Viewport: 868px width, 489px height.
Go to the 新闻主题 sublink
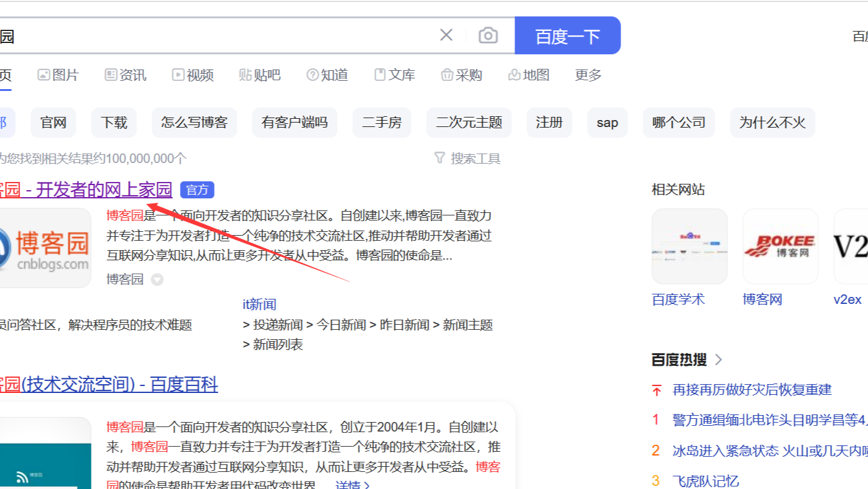468,325
